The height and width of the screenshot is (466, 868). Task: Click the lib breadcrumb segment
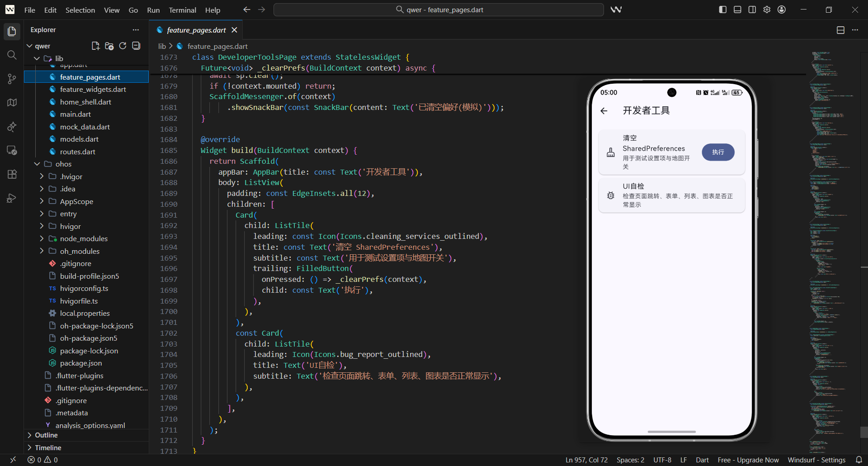click(x=162, y=46)
